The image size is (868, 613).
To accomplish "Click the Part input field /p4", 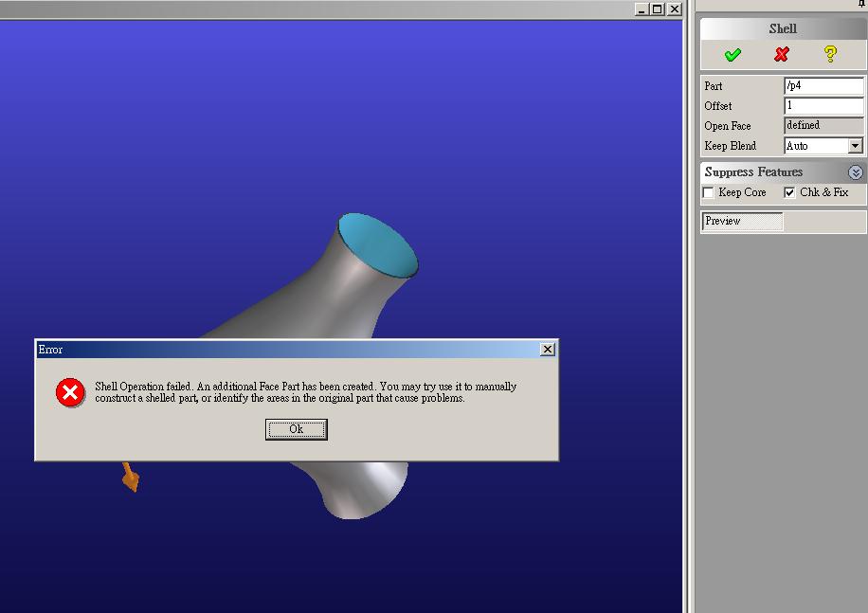I will tap(823, 86).
